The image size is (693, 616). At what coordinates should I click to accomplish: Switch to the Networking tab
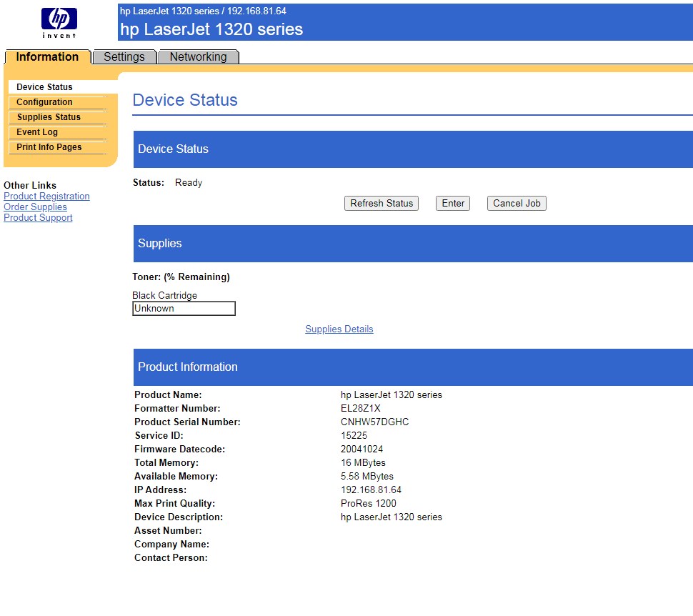click(199, 56)
